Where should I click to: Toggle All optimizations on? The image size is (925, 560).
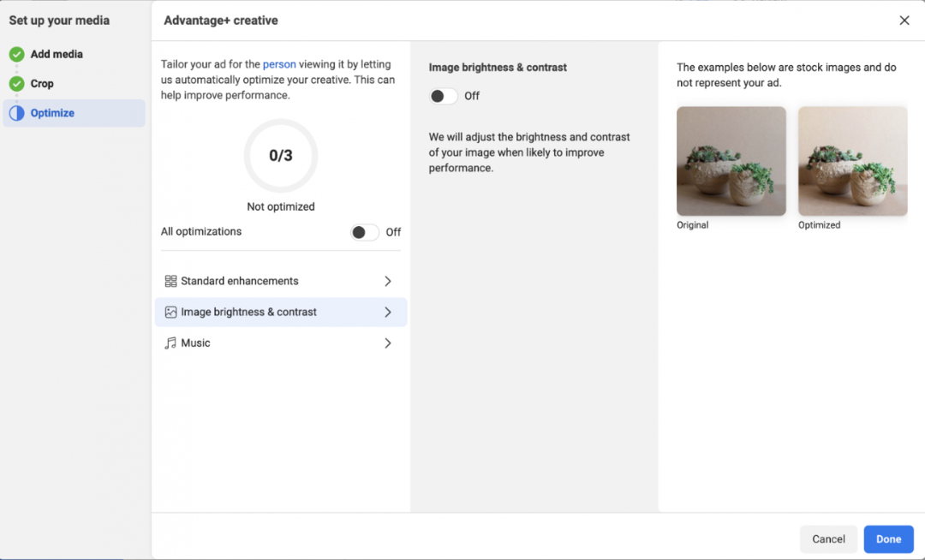(x=363, y=231)
